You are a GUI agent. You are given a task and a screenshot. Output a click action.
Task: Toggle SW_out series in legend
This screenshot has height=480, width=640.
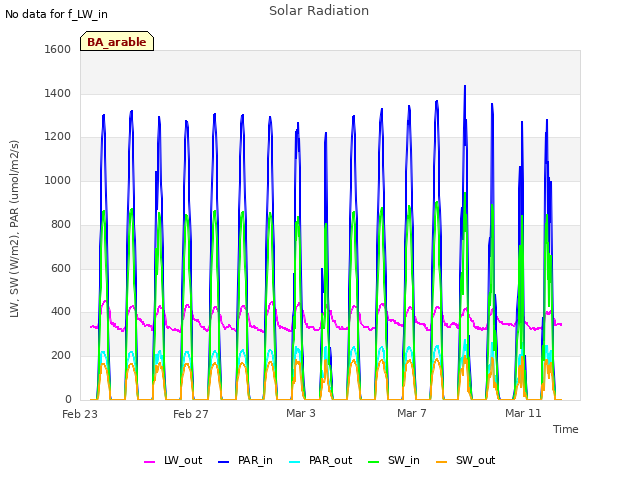pos(466,460)
